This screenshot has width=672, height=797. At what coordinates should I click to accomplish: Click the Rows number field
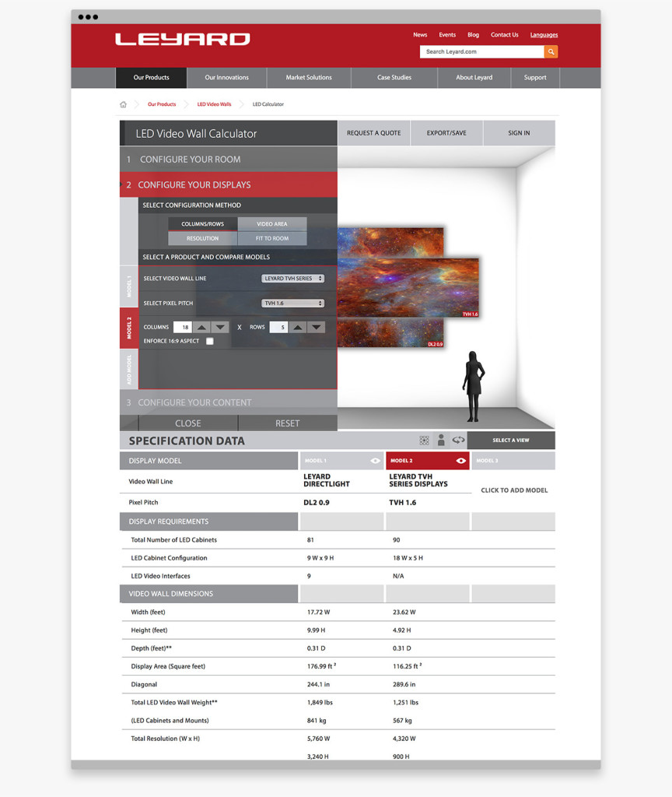tap(278, 328)
